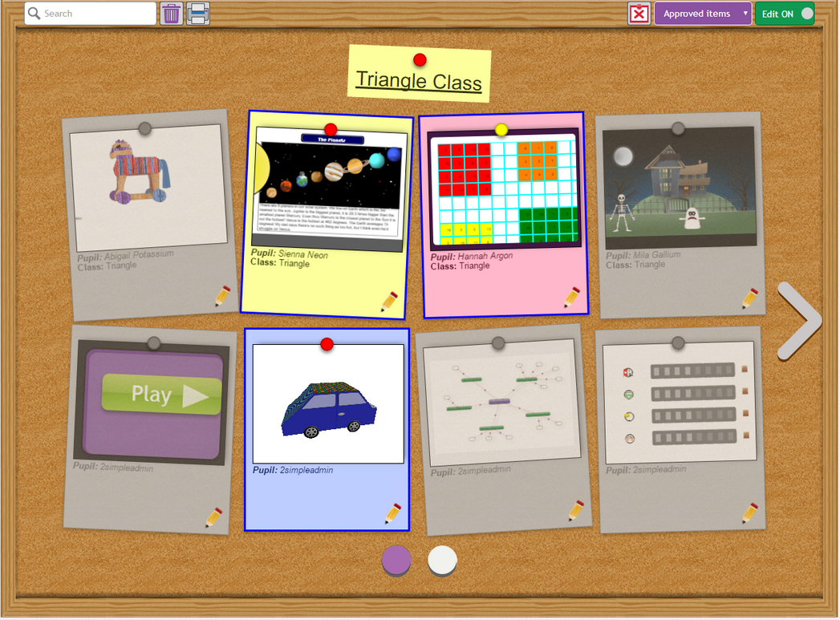Image resolution: width=840 pixels, height=620 pixels.
Task: Click the trash bin delete icon
Action: 172,14
